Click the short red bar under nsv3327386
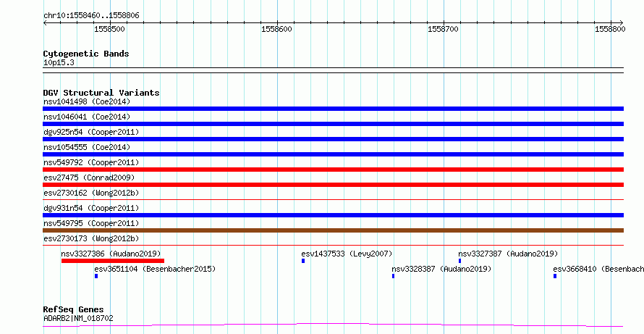The width and height of the screenshot is (644, 334). [113, 261]
